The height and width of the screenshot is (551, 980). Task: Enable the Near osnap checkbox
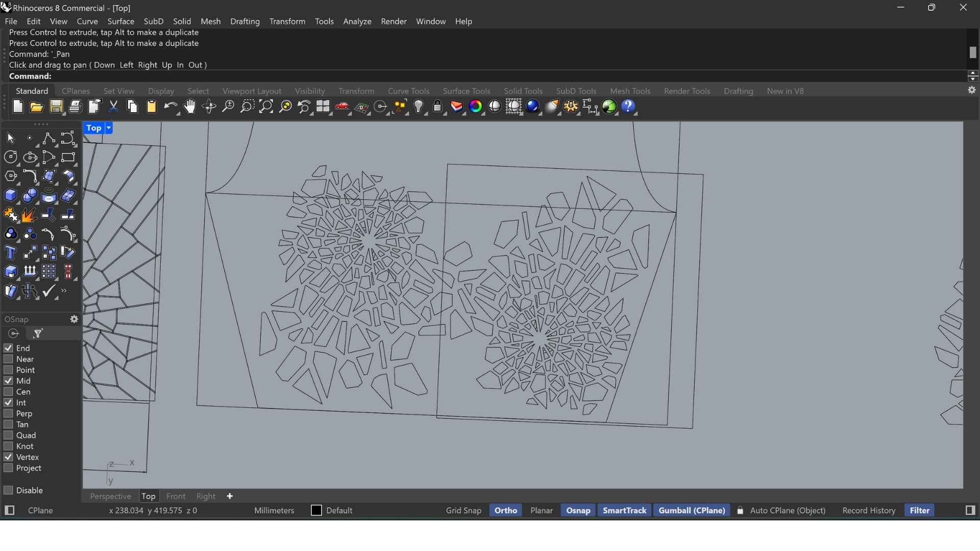point(8,360)
